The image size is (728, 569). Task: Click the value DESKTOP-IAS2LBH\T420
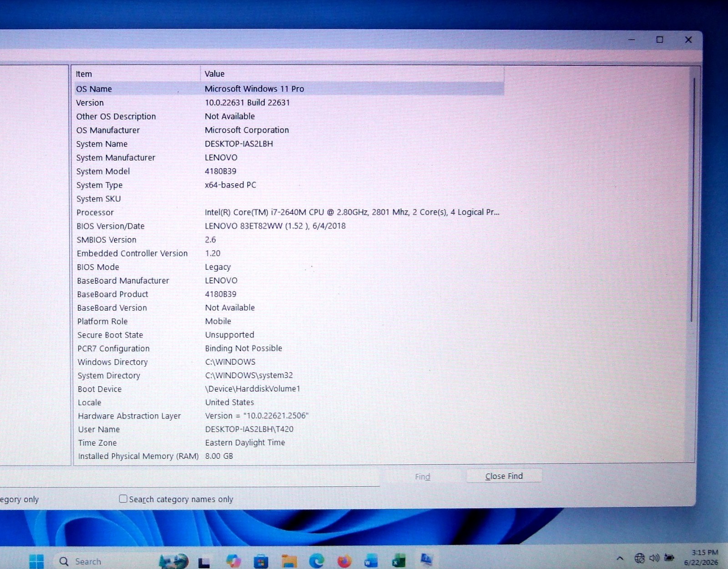tap(249, 429)
